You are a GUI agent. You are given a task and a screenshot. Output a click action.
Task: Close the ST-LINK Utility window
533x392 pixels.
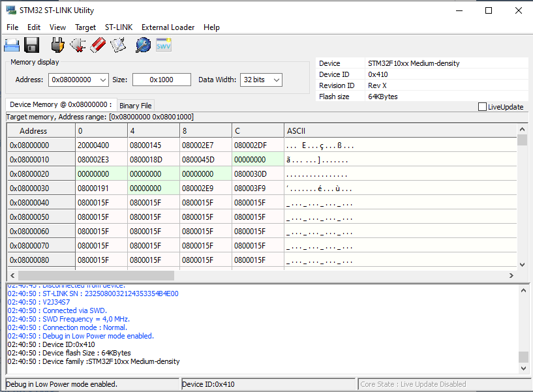point(519,10)
